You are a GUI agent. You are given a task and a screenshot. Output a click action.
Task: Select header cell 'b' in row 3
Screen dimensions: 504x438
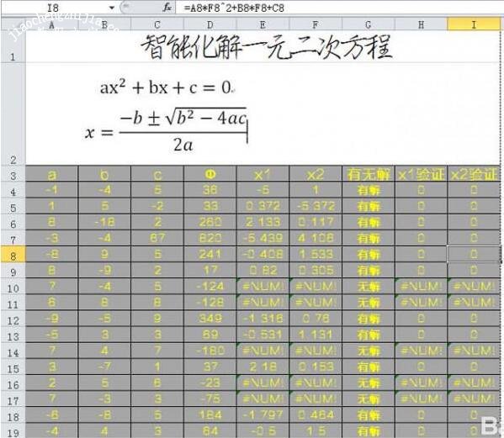click(104, 174)
